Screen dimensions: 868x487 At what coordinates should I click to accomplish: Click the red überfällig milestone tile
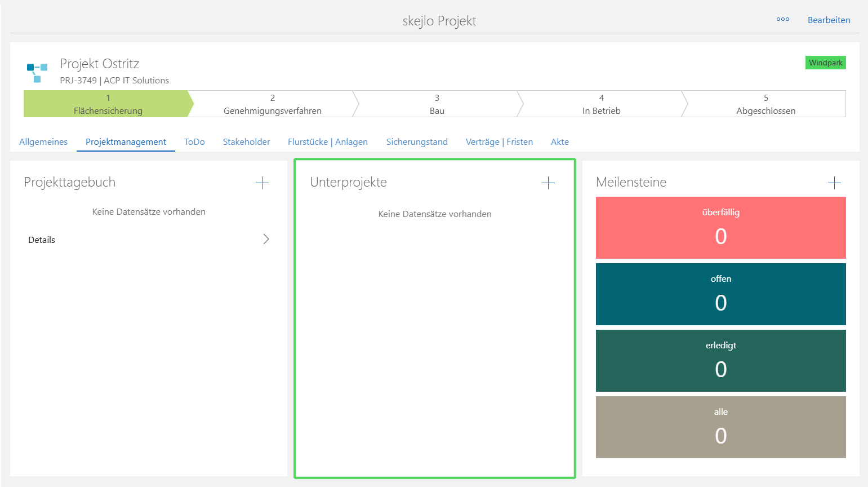[x=720, y=228]
